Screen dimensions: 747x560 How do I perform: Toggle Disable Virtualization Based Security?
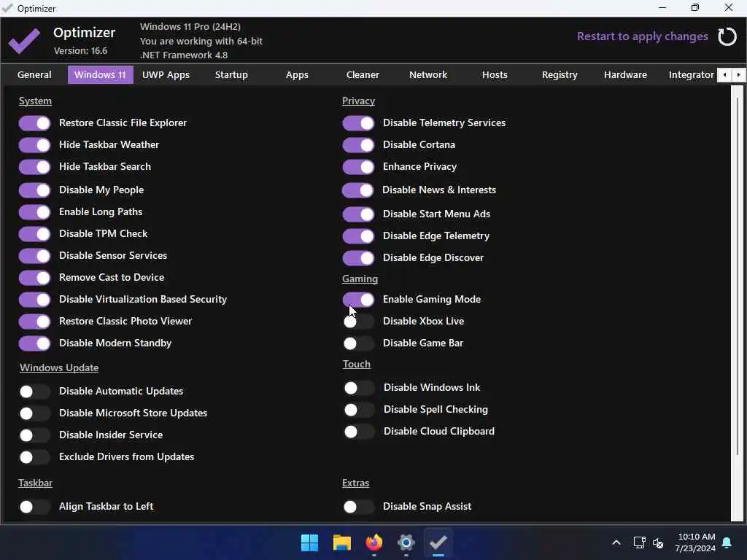click(34, 300)
